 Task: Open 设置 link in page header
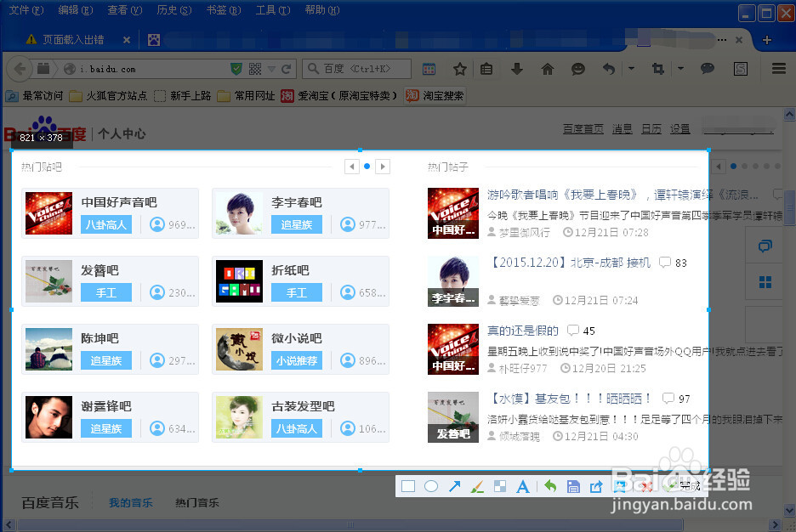coord(679,129)
